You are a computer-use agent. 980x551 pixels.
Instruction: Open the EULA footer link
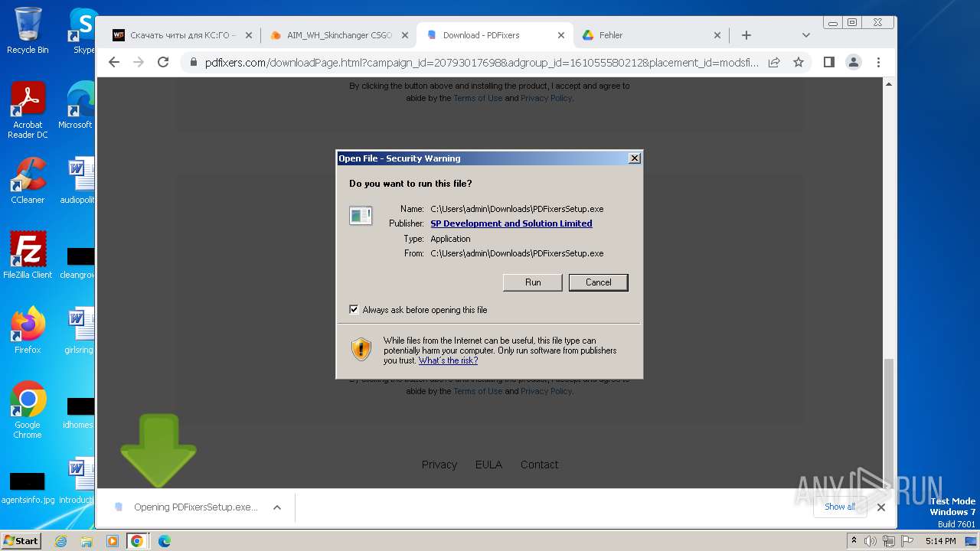488,465
